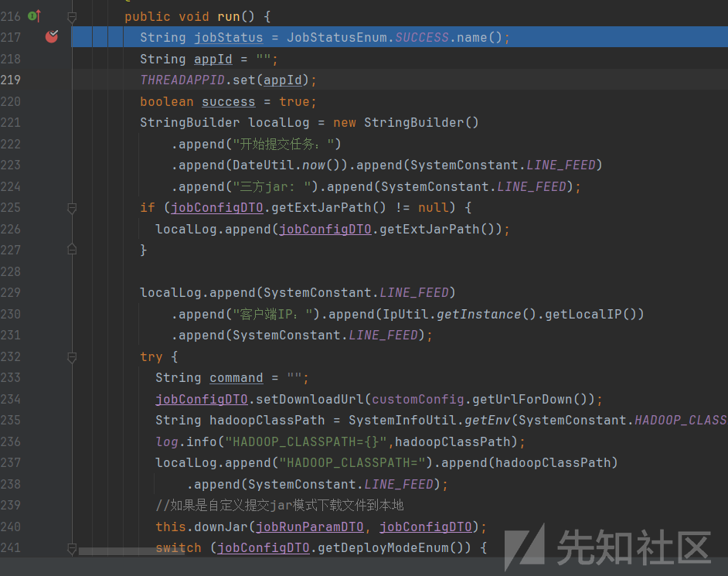Click the success variable on line 220
The image size is (728, 576).
click(x=229, y=102)
